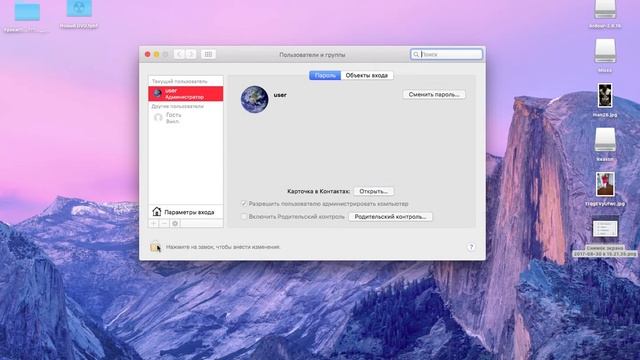
Task: Switch to the Пароль tab
Action: coord(325,76)
